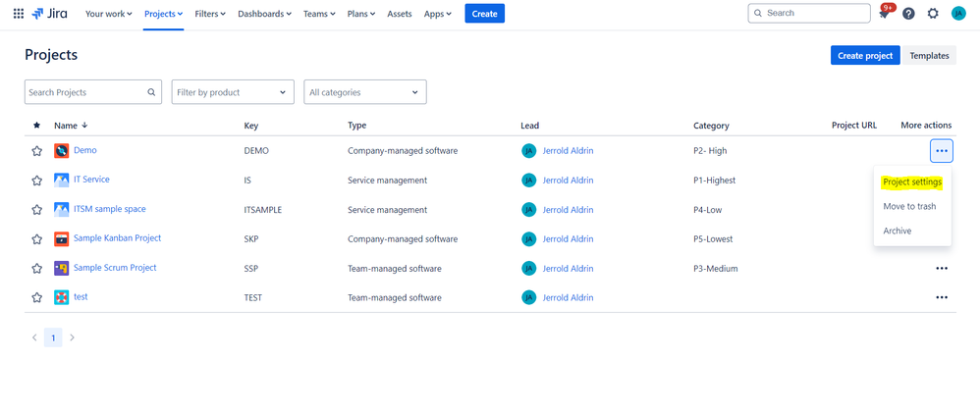The height and width of the screenshot is (414, 980).
Task: Open the settings gear icon
Action: click(933, 14)
